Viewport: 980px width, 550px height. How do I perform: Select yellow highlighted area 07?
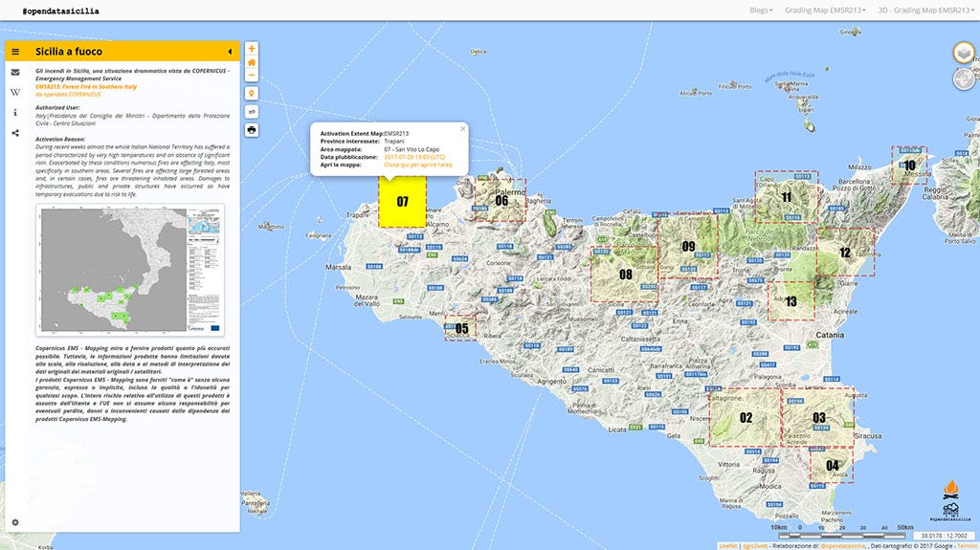[x=403, y=201]
